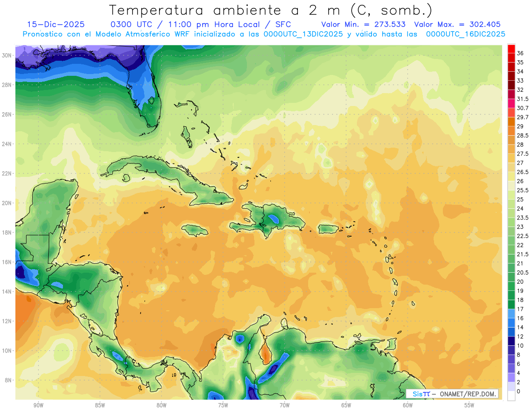Click the "21.5" color scale value
This screenshot has height=411, width=532.
click(x=523, y=254)
